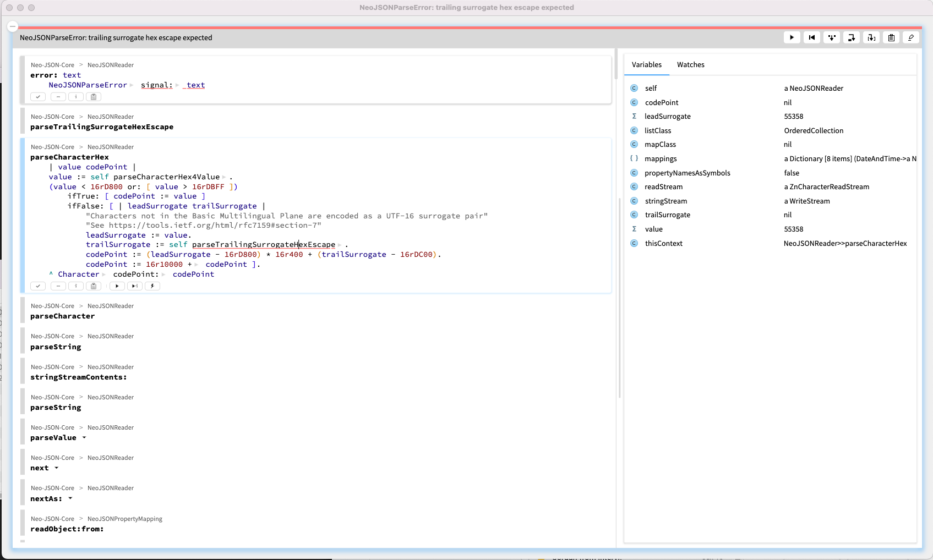The height and width of the screenshot is (560, 933).
Task: Click minus discard button under parseCharacterHex code
Action: [58, 286]
